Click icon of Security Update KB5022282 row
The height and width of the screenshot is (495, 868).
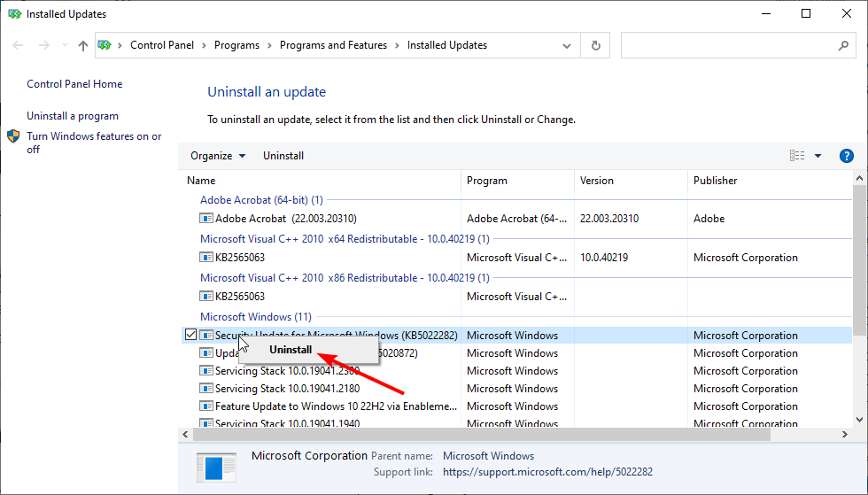point(205,335)
